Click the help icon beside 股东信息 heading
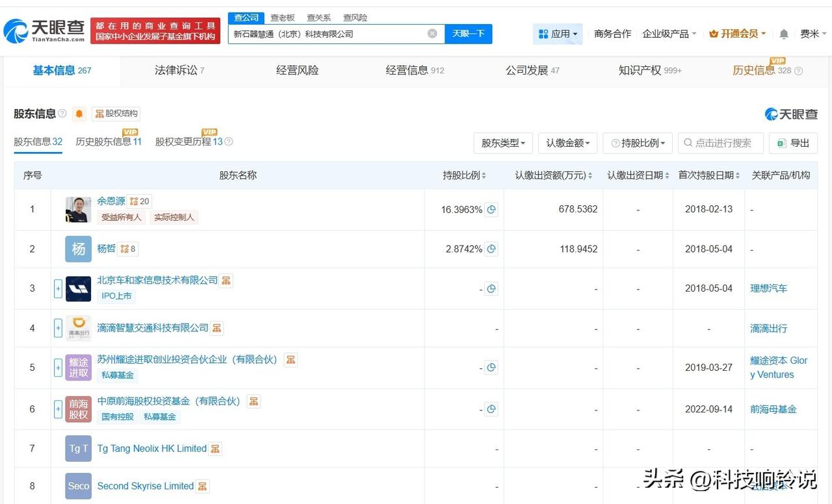832x504 pixels. tap(62, 114)
